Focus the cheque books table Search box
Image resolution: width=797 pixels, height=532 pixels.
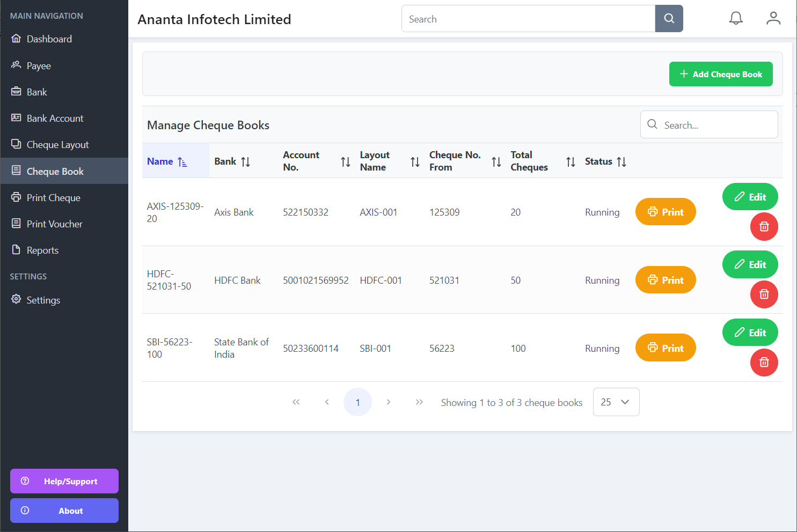tap(709, 124)
